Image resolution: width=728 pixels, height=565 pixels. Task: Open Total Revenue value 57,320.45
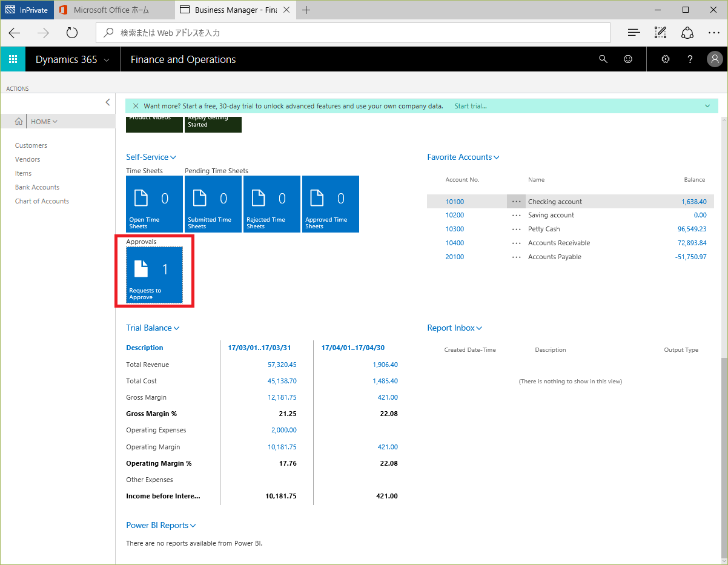pyautogui.click(x=282, y=365)
